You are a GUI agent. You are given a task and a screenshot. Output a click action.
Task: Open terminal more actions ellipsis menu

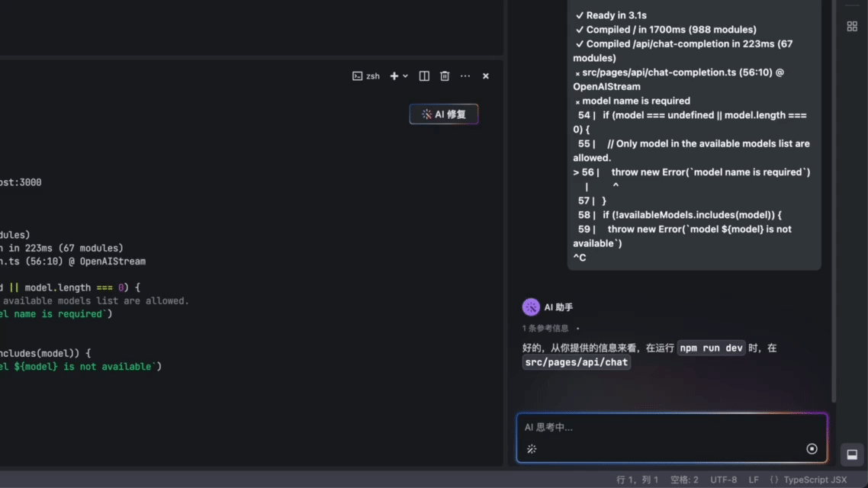click(465, 75)
